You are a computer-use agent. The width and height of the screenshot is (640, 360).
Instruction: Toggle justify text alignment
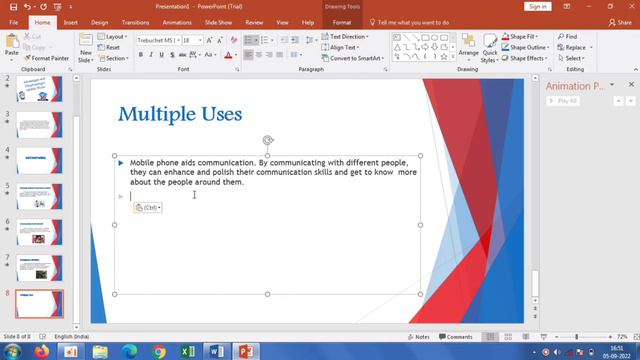click(x=280, y=55)
